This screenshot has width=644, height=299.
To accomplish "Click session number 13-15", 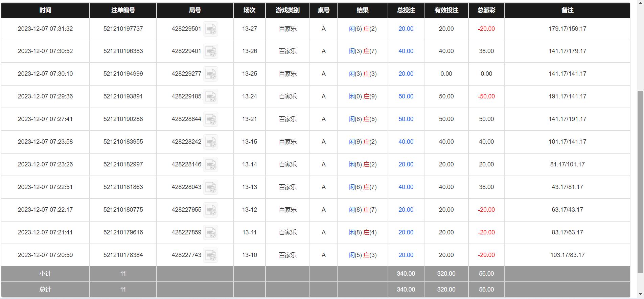I will [250, 142].
